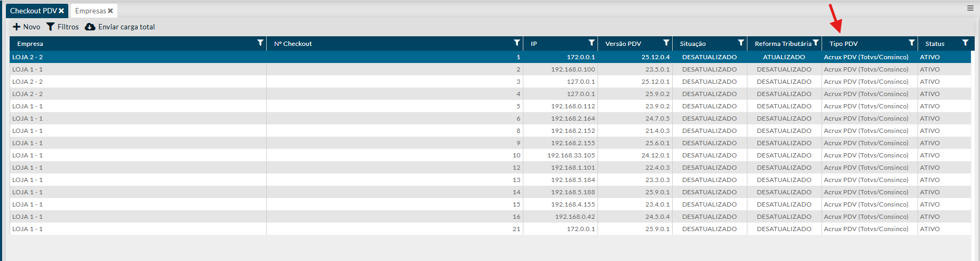Click the Novo button
This screenshot has height=261, width=980.
coord(26,27)
